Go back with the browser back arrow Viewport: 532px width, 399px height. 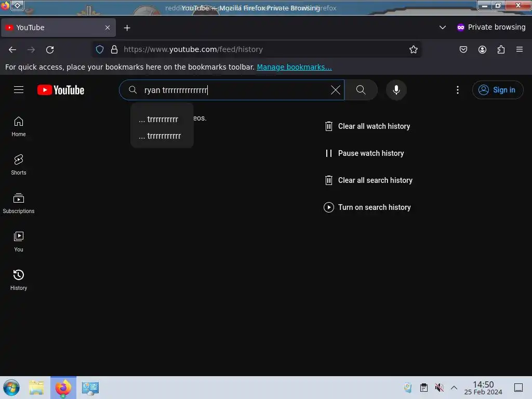tap(12, 49)
